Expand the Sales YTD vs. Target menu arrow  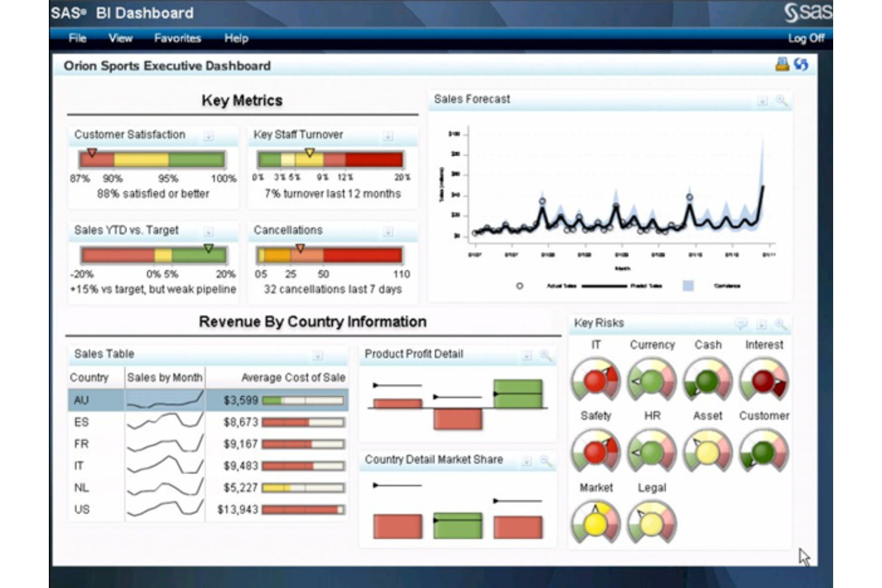(209, 232)
